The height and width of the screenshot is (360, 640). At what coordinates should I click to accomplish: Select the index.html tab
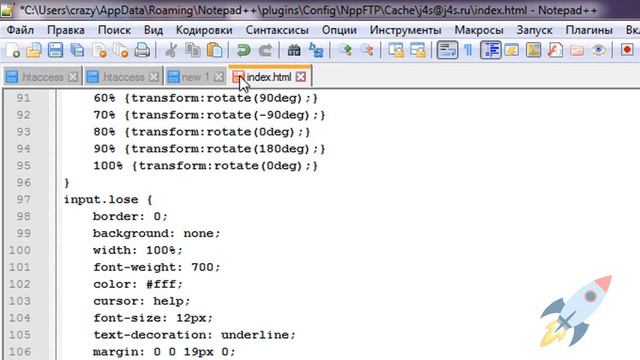(x=269, y=77)
